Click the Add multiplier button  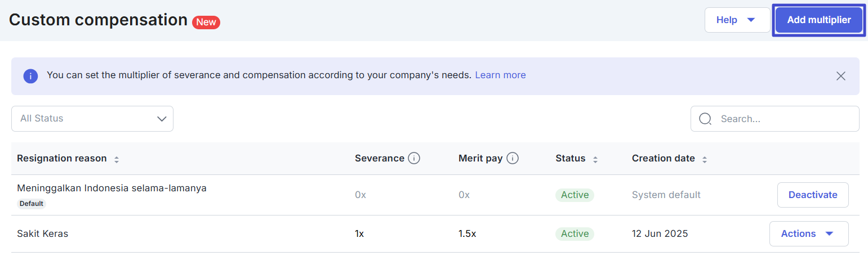coord(818,20)
